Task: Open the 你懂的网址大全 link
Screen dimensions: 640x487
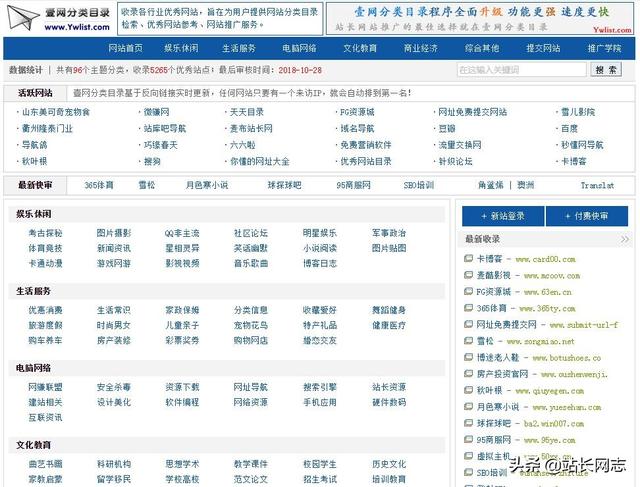Action: tap(260, 161)
